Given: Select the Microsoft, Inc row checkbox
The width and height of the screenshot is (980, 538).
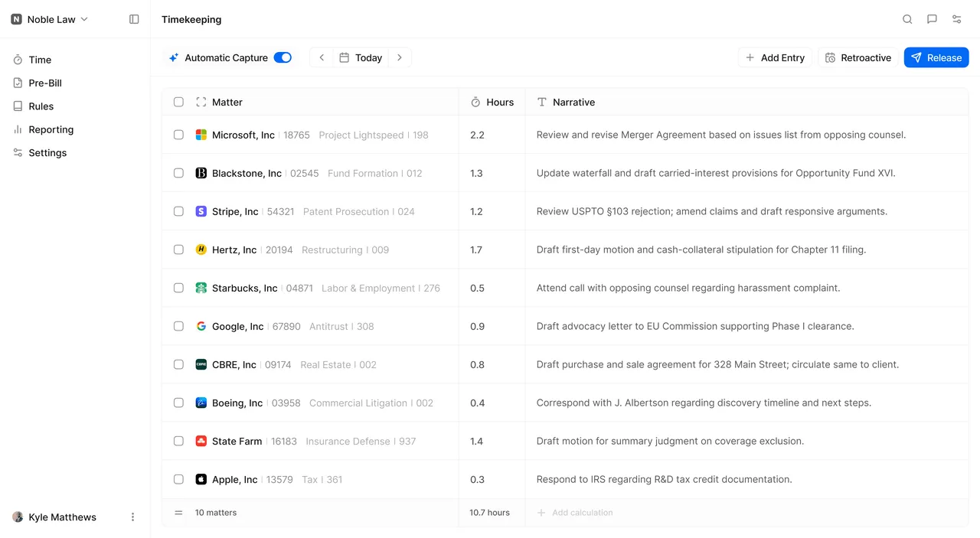Looking at the screenshot, I should pyautogui.click(x=178, y=135).
